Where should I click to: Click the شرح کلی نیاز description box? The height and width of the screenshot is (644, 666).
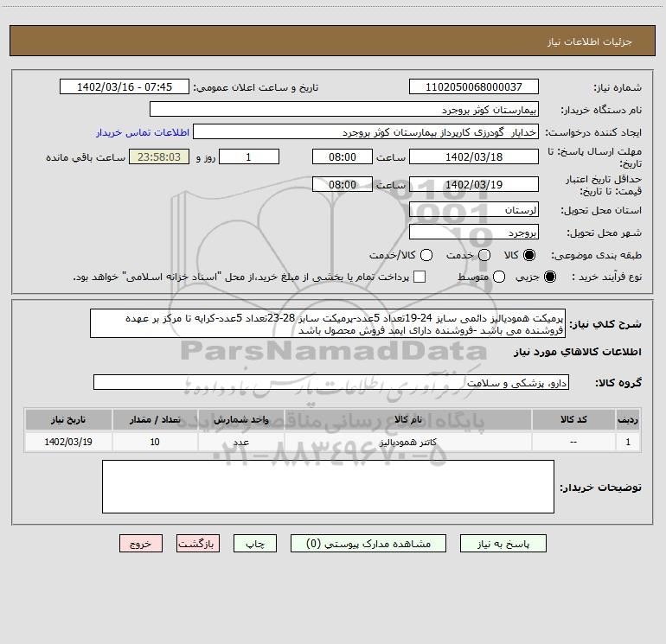[328, 323]
